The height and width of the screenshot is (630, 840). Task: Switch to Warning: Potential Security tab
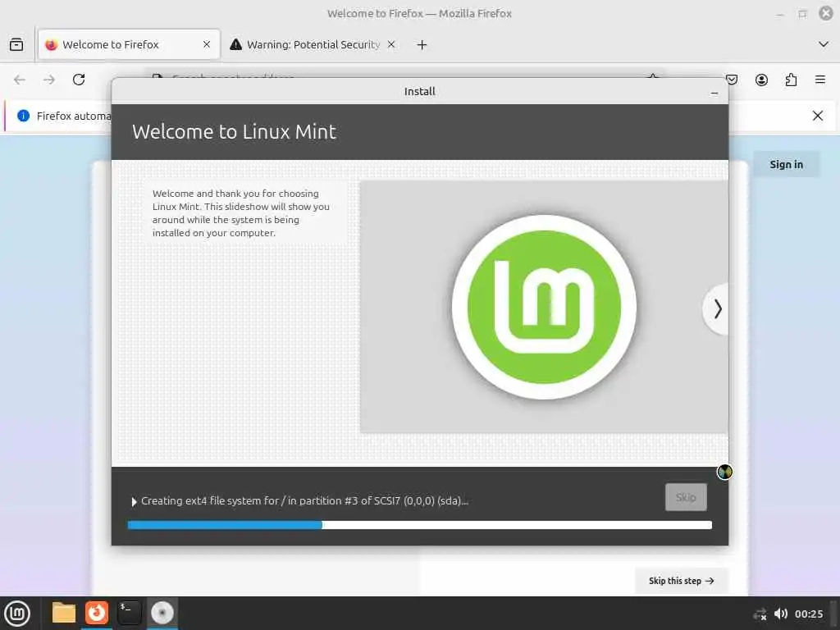coord(313,44)
